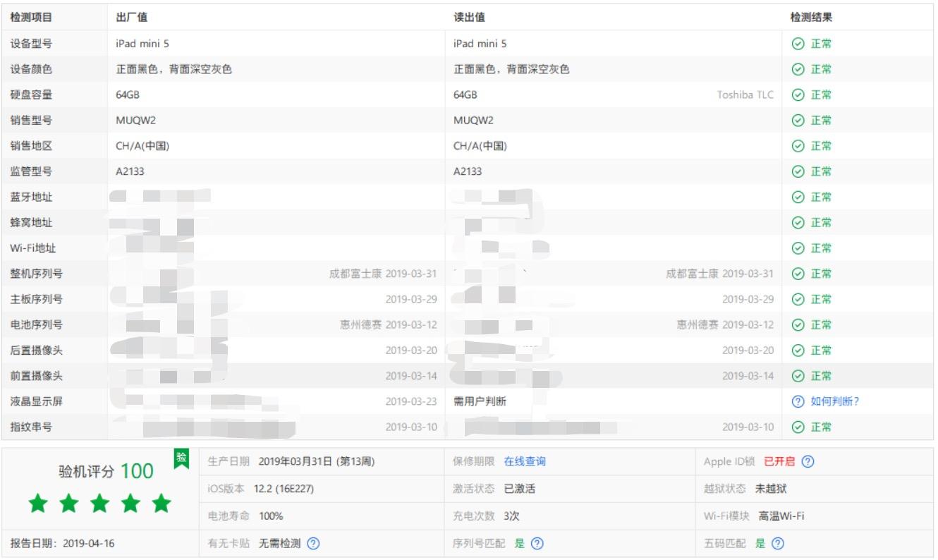The height and width of the screenshot is (560, 938).
Task: Click the green check icon in 设备型号 row
Action: tap(798, 44)
